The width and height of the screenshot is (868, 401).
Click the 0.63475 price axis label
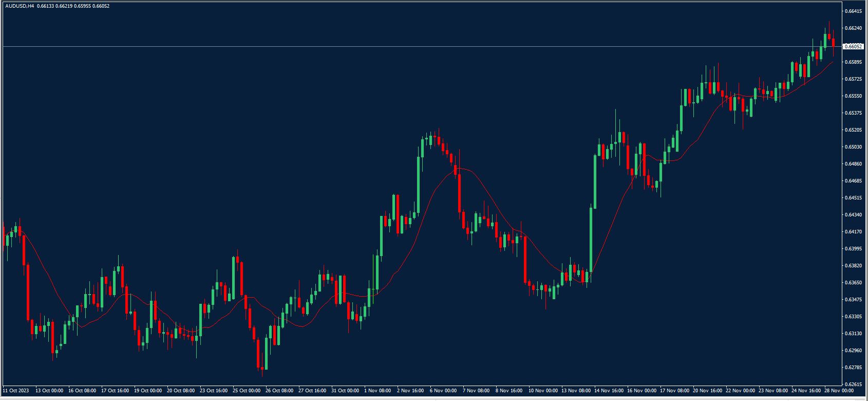pyautogui.click(x=853, y=300)
